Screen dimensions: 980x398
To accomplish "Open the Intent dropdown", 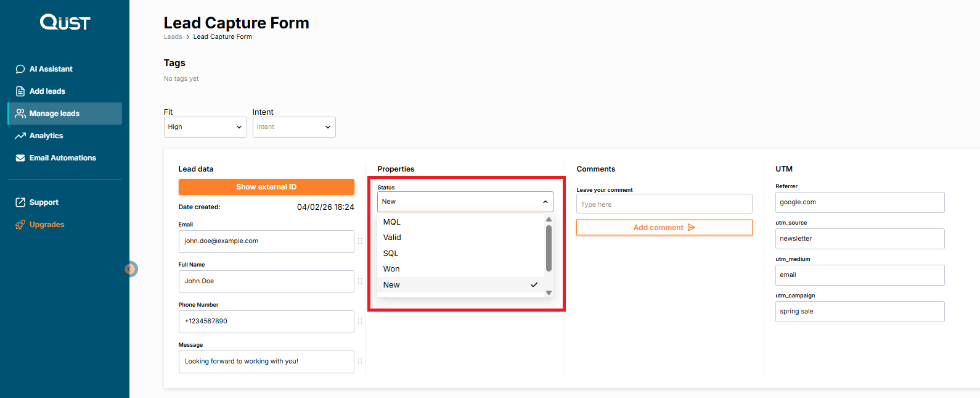I will pos(293,127).
